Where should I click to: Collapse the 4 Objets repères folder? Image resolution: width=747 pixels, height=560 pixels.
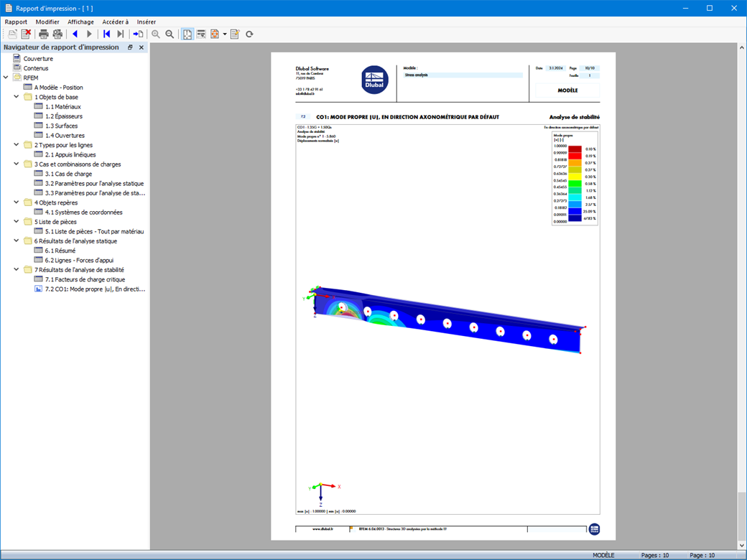tap(17, 202)
